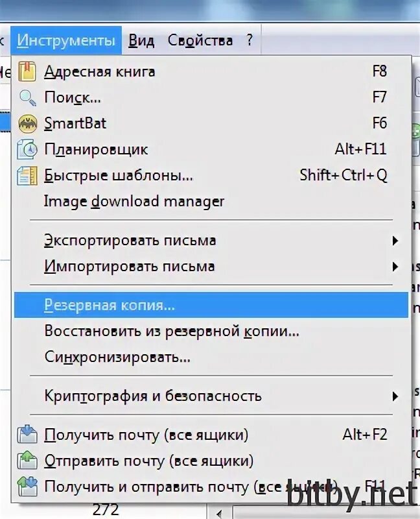
Task: Close the Инструменты menu via its title
Action: [x=66, y=40]
